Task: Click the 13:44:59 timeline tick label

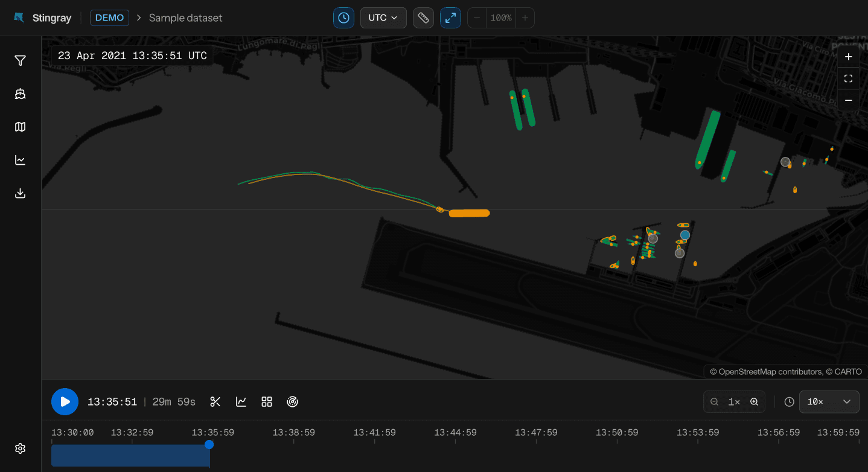Action: coord(455,432)
